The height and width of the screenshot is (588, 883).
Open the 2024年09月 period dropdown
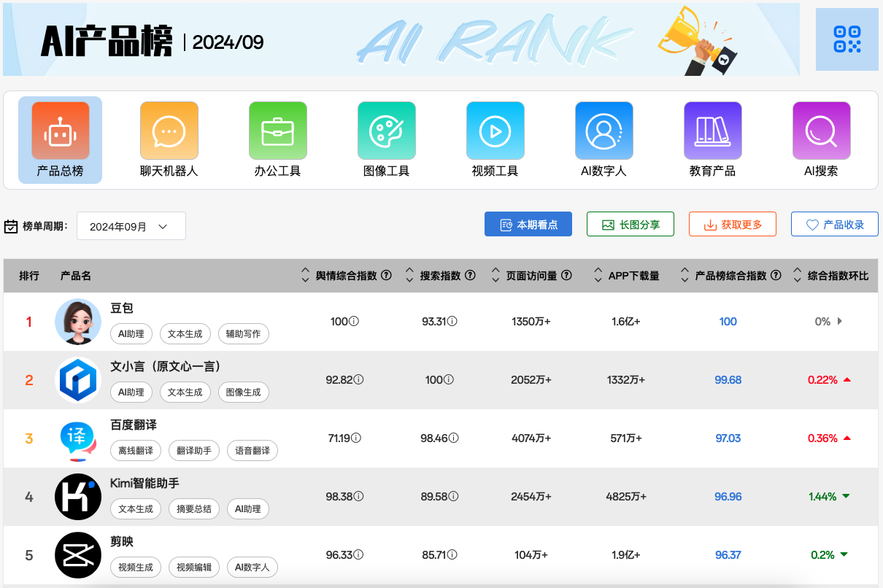point(131,226)
